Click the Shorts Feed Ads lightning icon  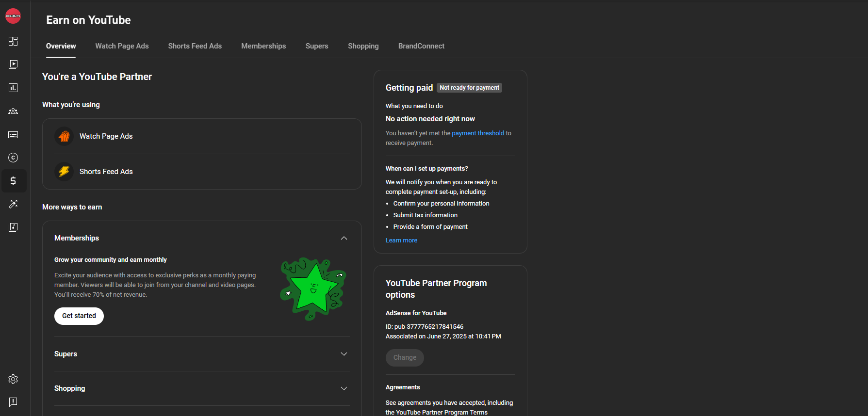click(x=64, y=172)
